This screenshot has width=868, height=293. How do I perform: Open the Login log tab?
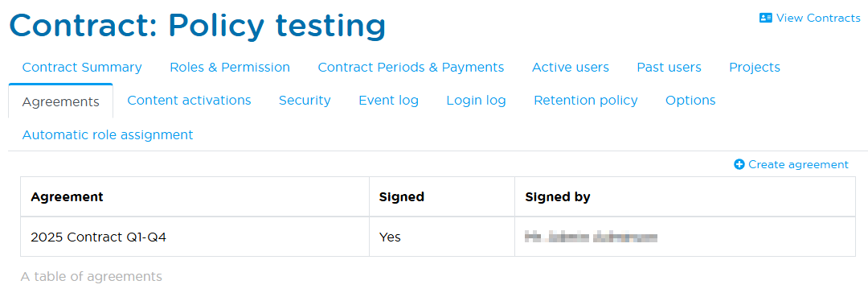pyautogui.click(x=476, y=101)
